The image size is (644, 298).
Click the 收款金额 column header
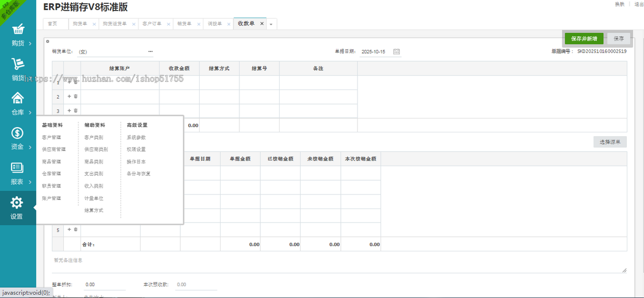coord(179,69)
